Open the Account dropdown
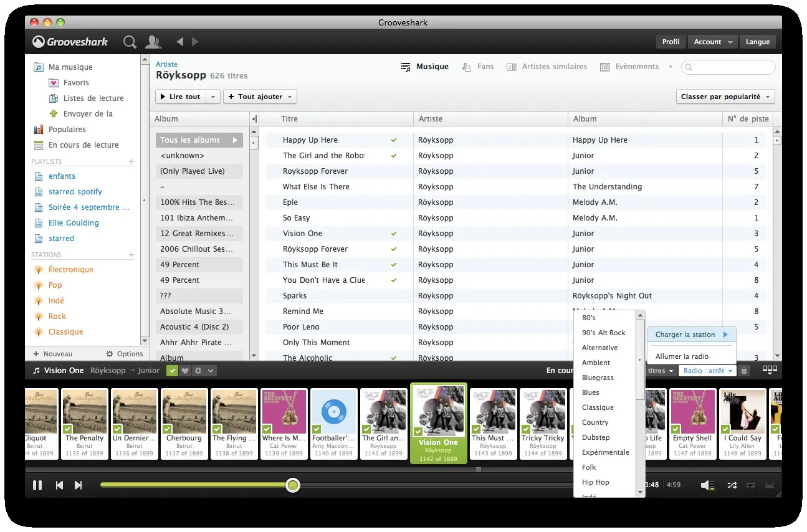 pyautogui.click(x=713, y=42)
